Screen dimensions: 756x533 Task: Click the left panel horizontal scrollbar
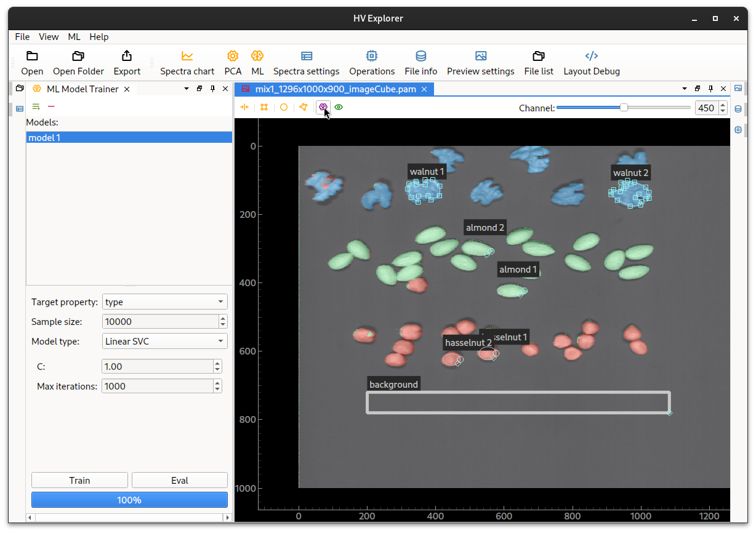[129, 518]
